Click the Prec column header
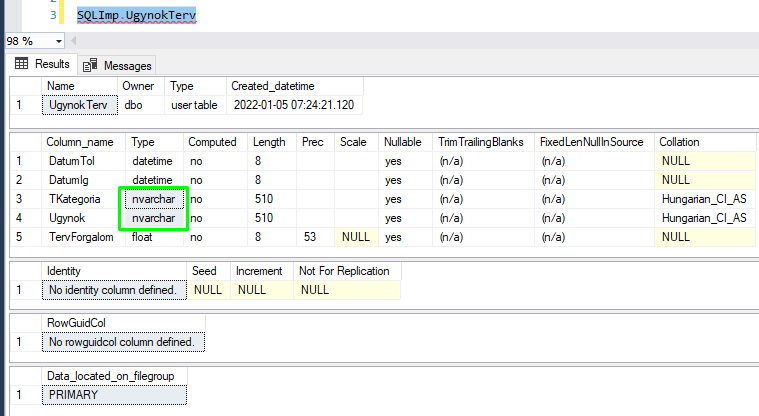 point(315,142)
